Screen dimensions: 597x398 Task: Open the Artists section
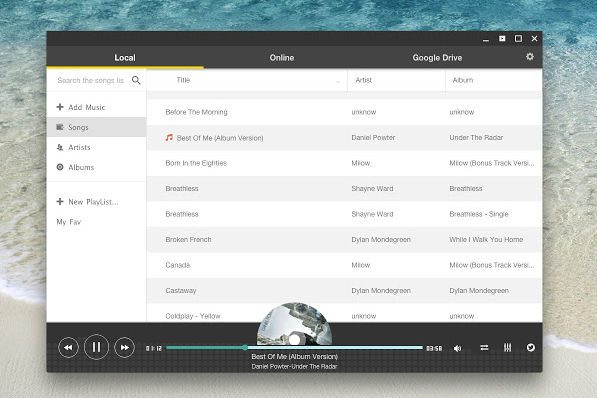point(96,147)
